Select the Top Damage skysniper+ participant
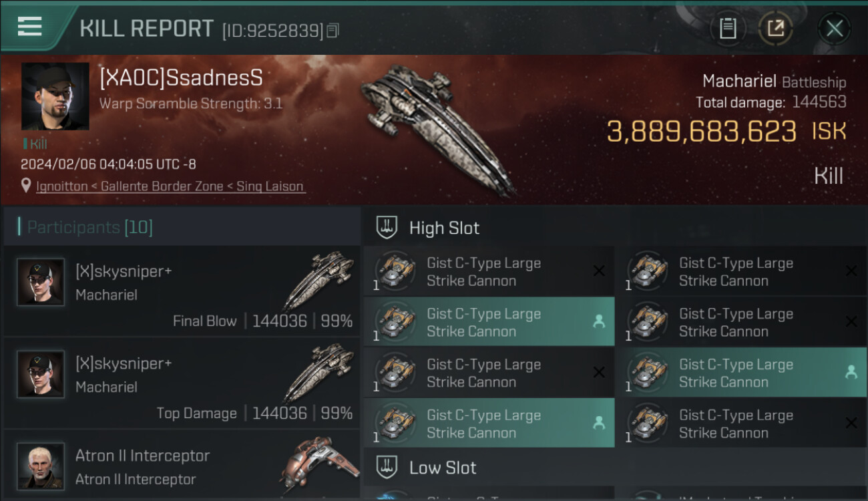Screen dimensions: 868x501 182,383
